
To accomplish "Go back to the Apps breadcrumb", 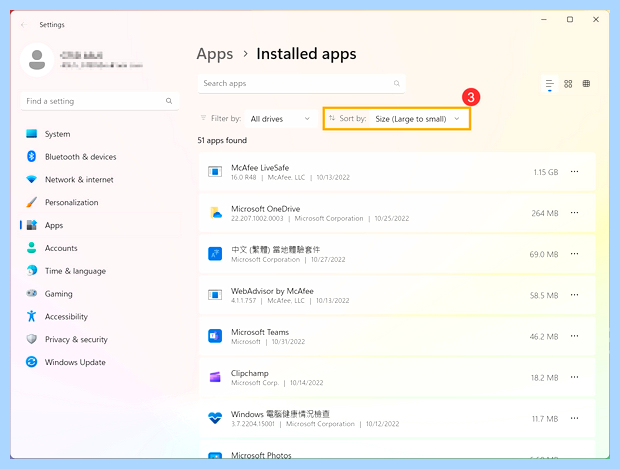I will 215,54.
